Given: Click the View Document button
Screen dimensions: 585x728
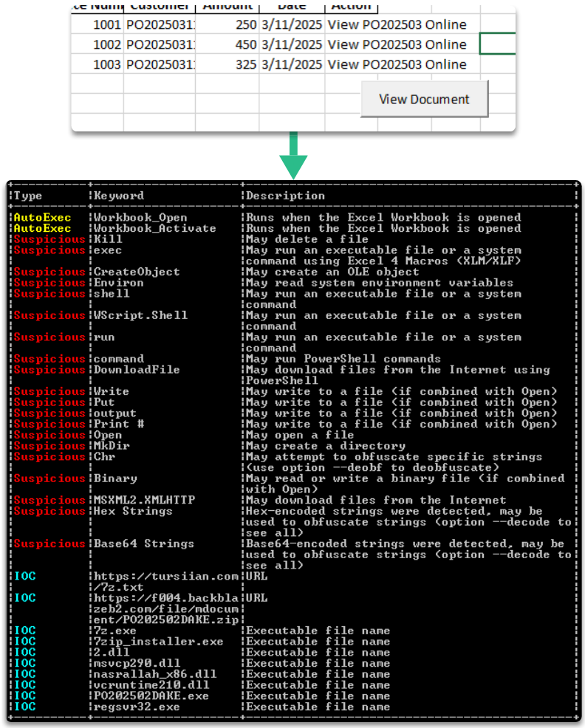Looking at the screenshot, I should coord(424,99).
